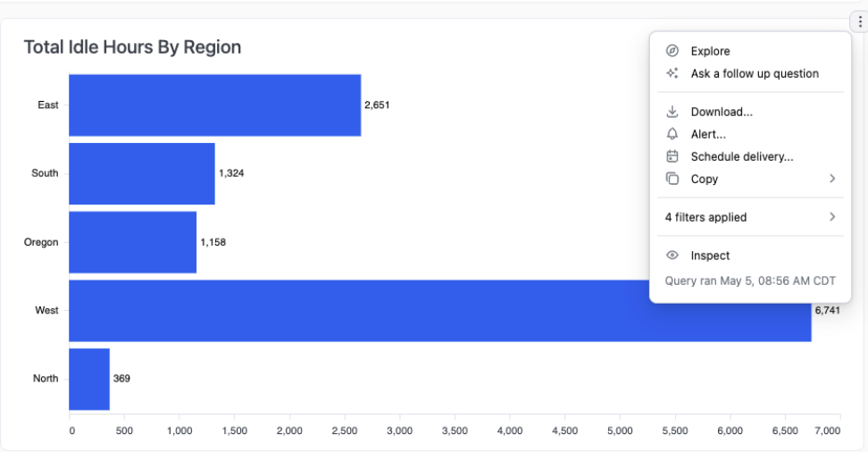Click the download arrow icon
This screenshot has width=868, height=452.
point(672,112)
